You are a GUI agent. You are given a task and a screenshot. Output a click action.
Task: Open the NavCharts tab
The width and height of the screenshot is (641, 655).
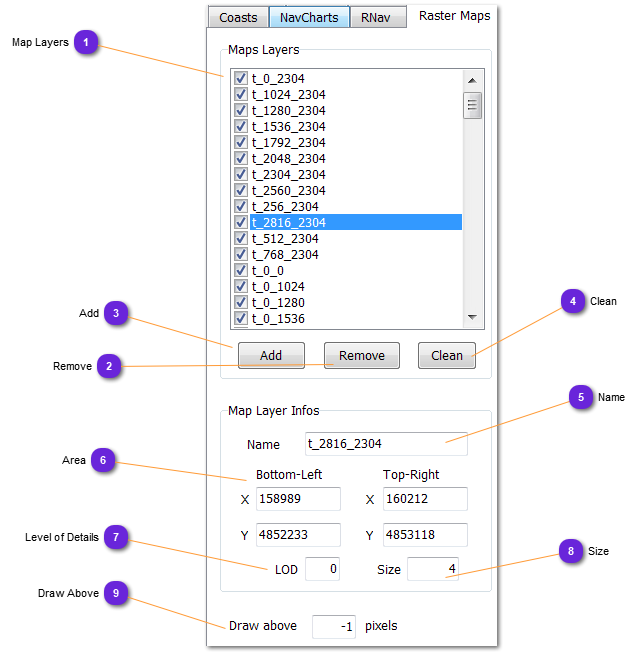tap(308, 17)
